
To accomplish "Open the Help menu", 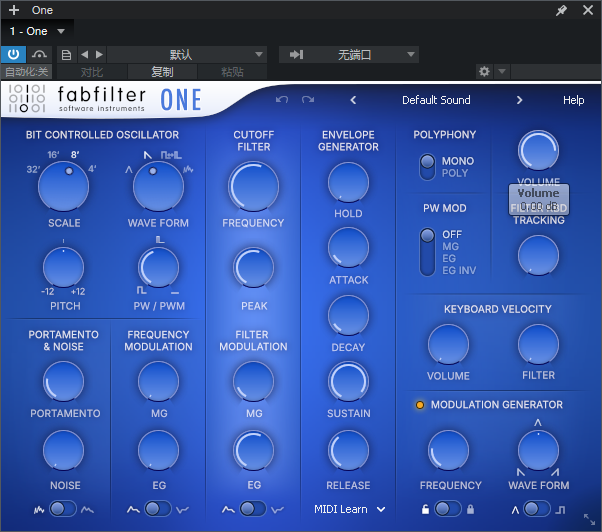I will pos(574,100).
